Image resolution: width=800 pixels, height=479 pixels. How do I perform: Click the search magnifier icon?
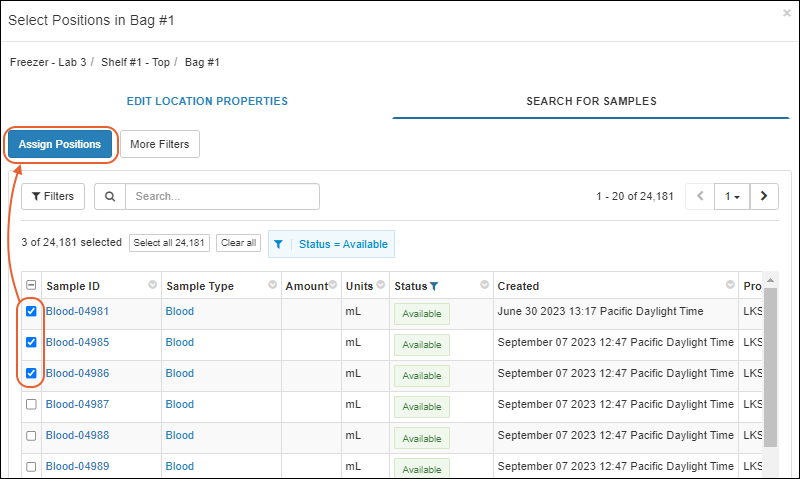(x=110, y=197)
